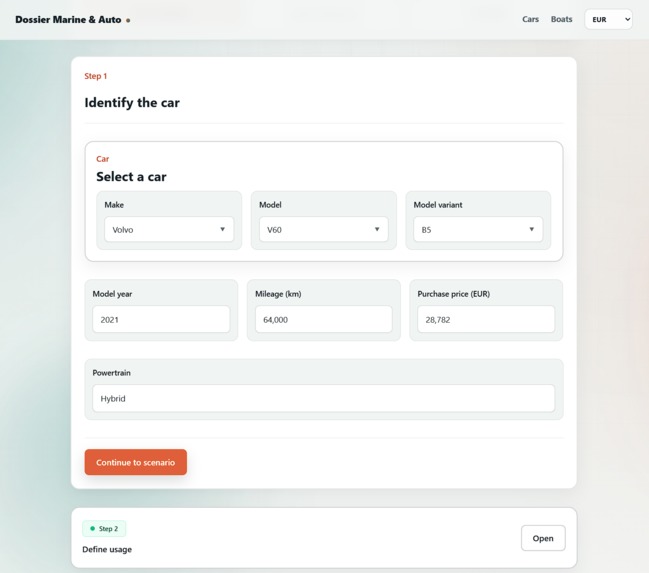649x573 pixels.
Task: Open Step 2 Define usage section
Action: 543,538
